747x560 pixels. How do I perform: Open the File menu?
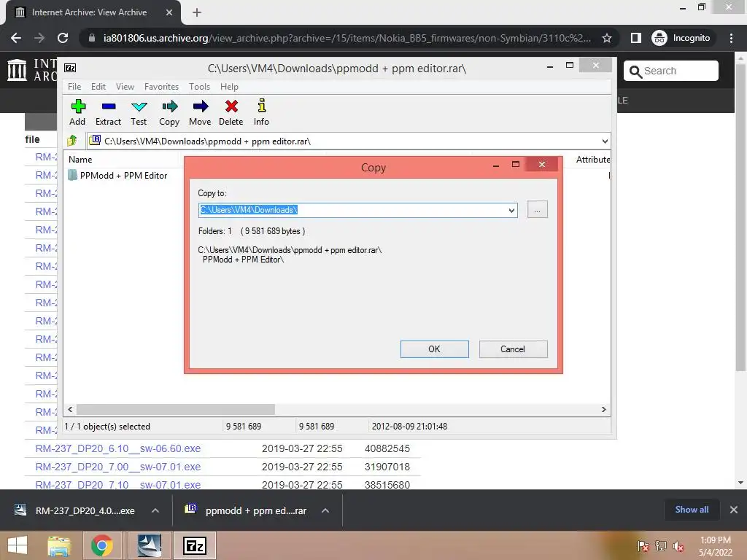coord(74,87)
